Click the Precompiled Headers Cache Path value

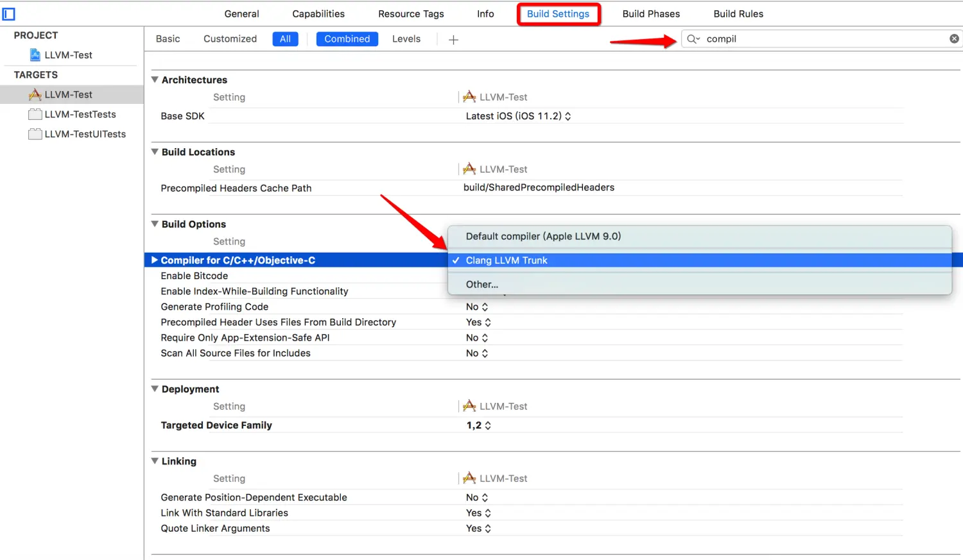click(x=539, y=187)
